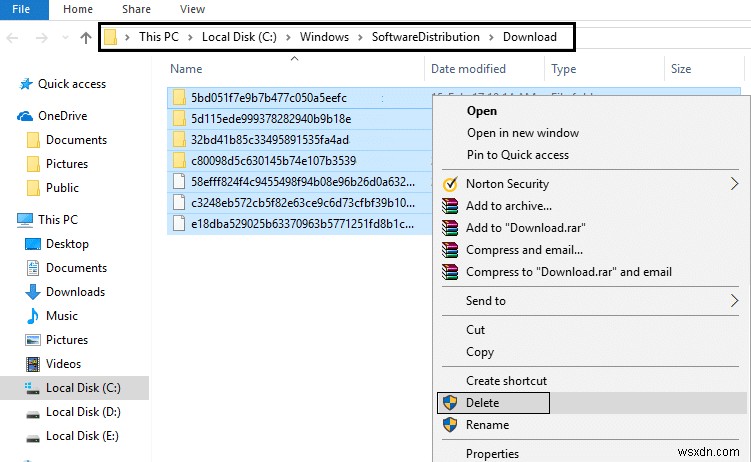Click the Downloads arrow icon in sidebar
Image resolution: width=751 pixels, height=462 pixels.
33,292
